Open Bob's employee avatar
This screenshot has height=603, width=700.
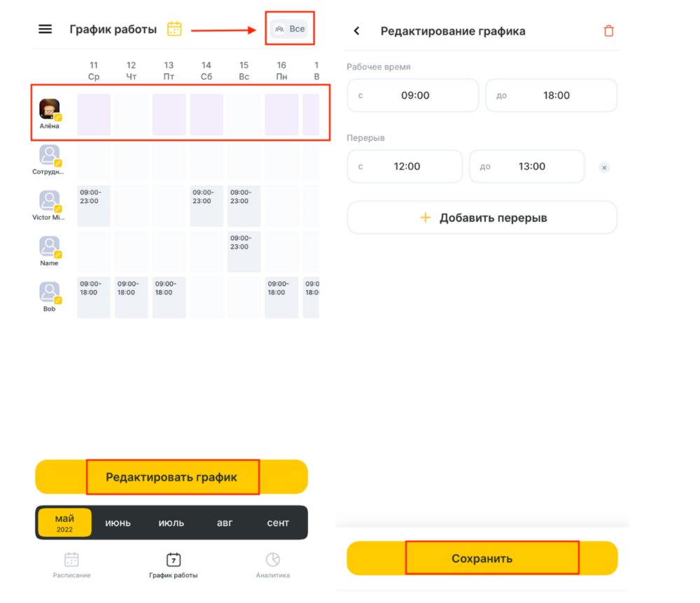[x=49, y=293]
